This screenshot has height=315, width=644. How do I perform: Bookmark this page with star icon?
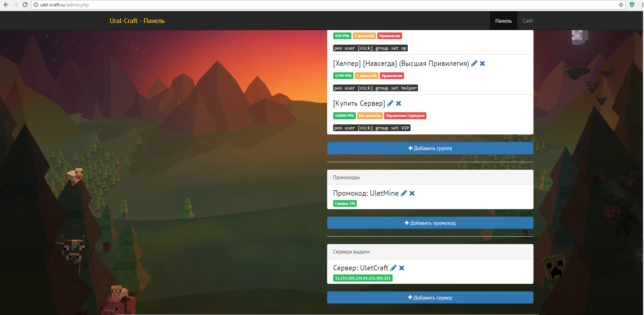point(621,5)
